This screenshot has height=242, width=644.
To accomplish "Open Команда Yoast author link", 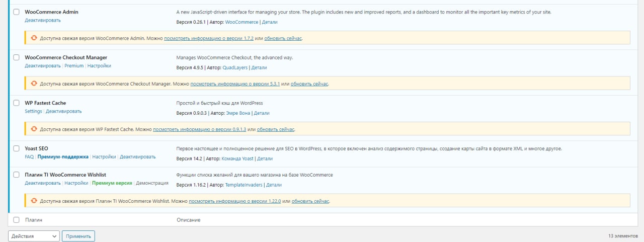I will (238, 158).
